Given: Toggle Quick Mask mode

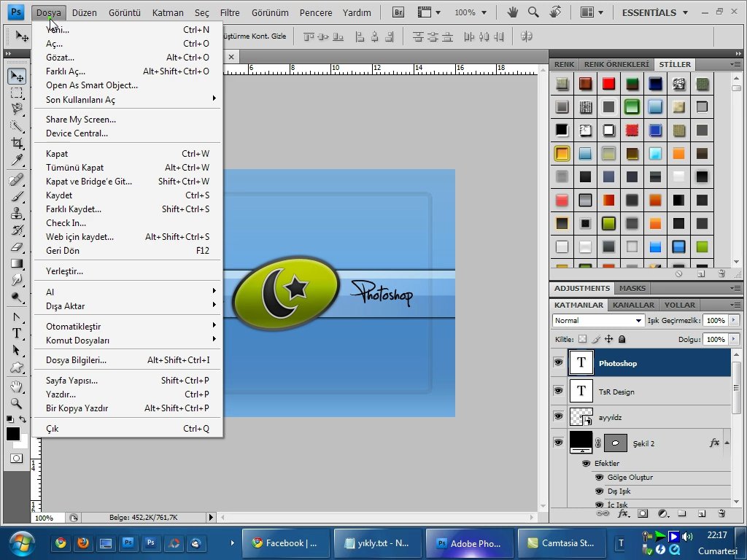Looking at the screenshot, I should click(16, 458).
